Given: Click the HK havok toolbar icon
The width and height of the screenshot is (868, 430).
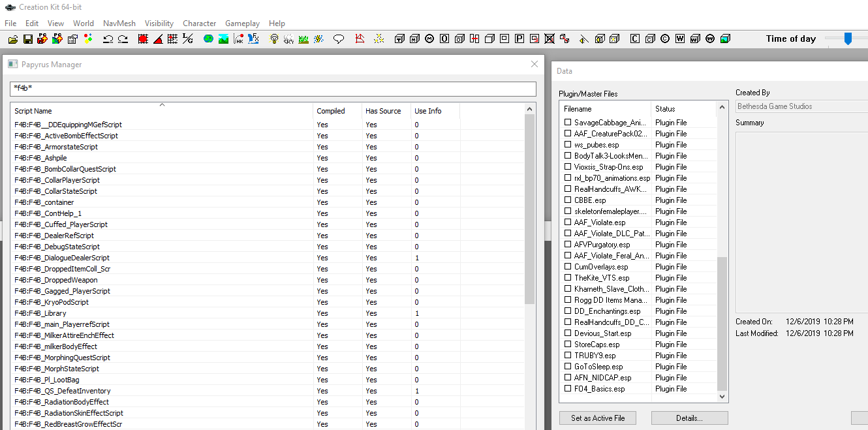Looking at the screenshot, I should point(239,39).
